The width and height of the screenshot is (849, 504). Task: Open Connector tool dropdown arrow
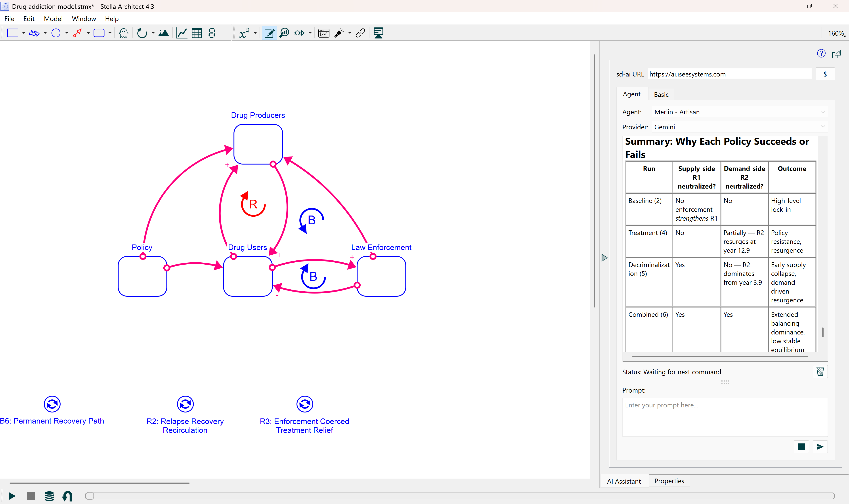tap(88, 33)
